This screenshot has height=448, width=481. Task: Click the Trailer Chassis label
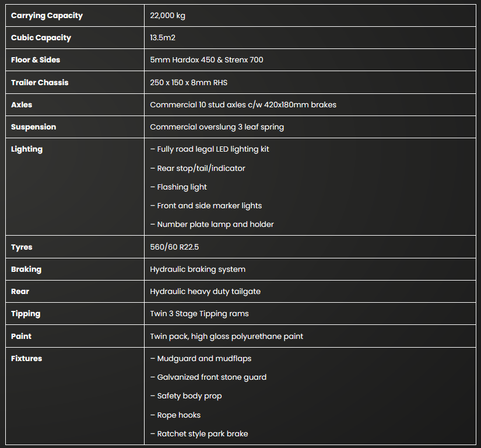coord(40,83)
